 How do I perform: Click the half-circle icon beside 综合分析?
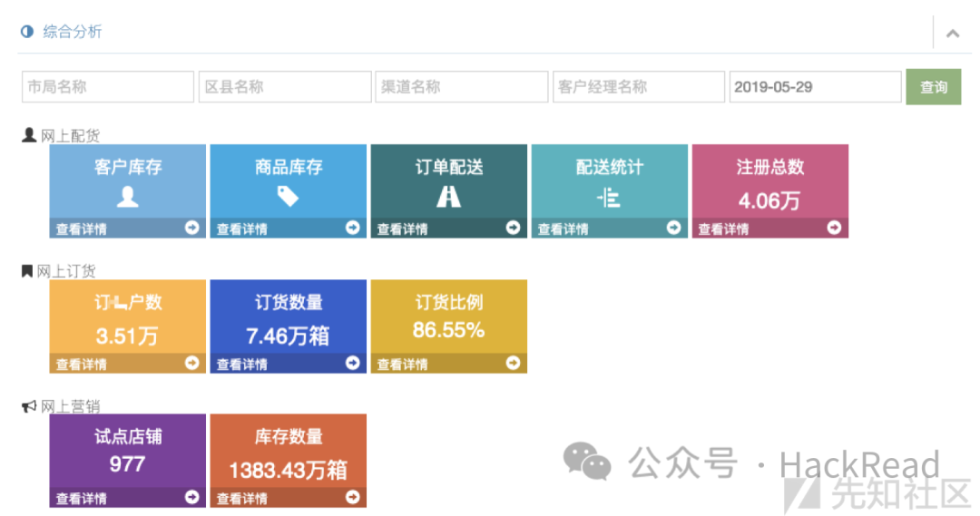27,31
